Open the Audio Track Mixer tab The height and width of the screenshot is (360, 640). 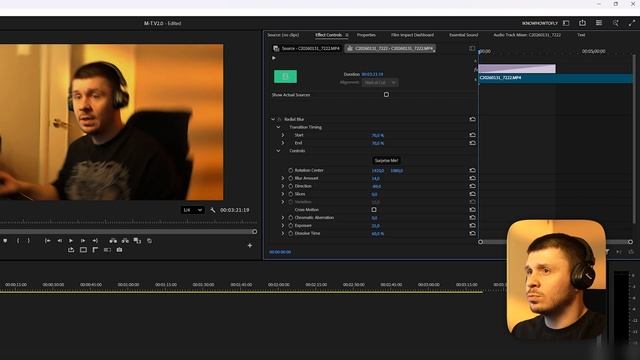point(527,35)
